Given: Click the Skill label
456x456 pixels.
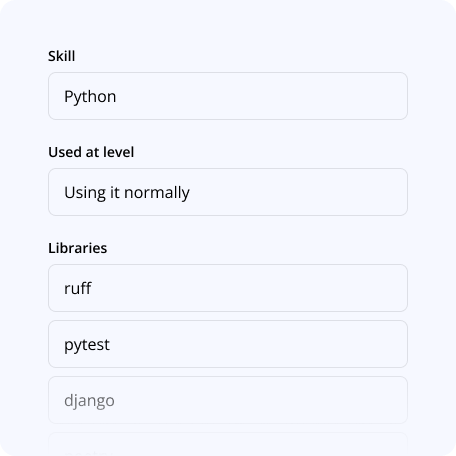Looking at the screenshot, I should click(x=62, y=56).
